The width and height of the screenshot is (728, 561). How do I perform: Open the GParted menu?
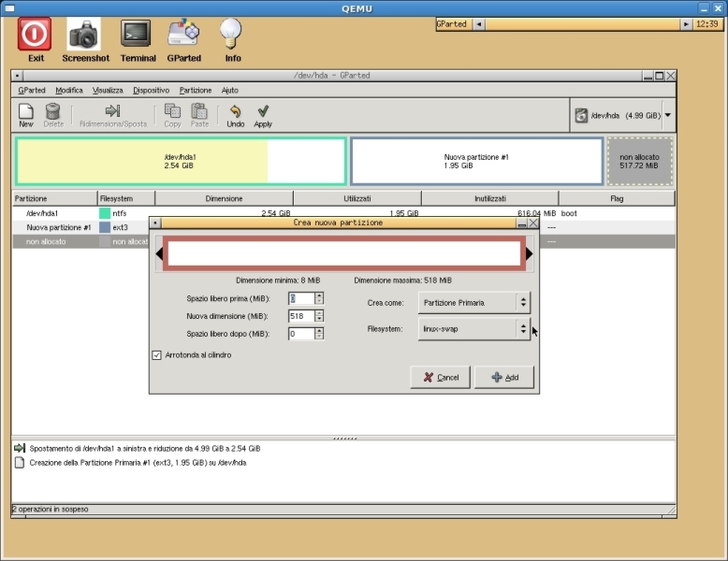click(32, 91)
